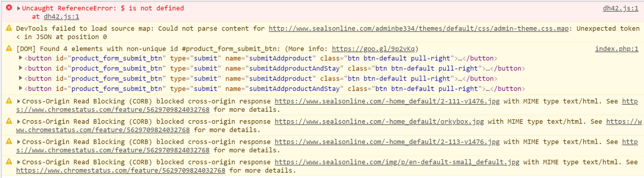Click warning icon for orkybox.jpg CORB message
The image size is (644, 178).
[x=9, y=121]
